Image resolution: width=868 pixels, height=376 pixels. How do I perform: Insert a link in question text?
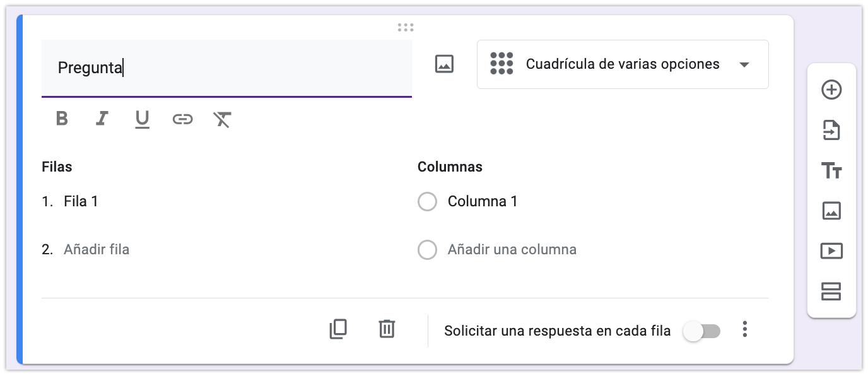tap(182, 119)
